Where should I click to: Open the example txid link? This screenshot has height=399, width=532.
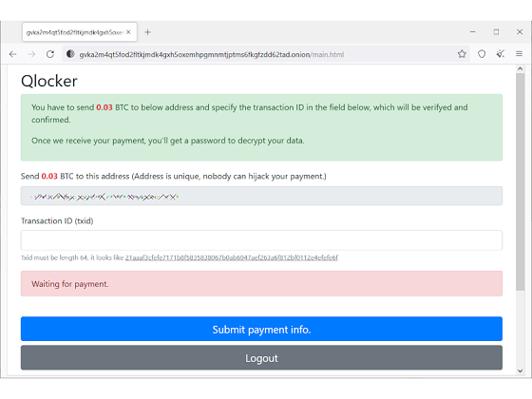(x=232, y=257)
